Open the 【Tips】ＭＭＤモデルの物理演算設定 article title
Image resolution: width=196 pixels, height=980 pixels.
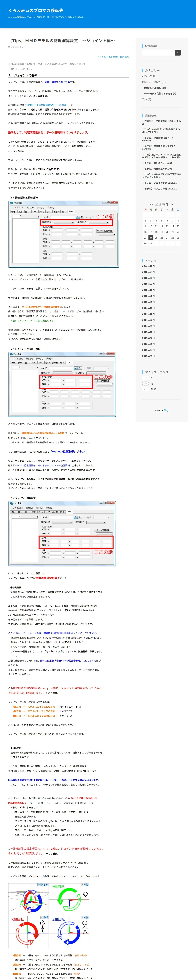point(61,40)
